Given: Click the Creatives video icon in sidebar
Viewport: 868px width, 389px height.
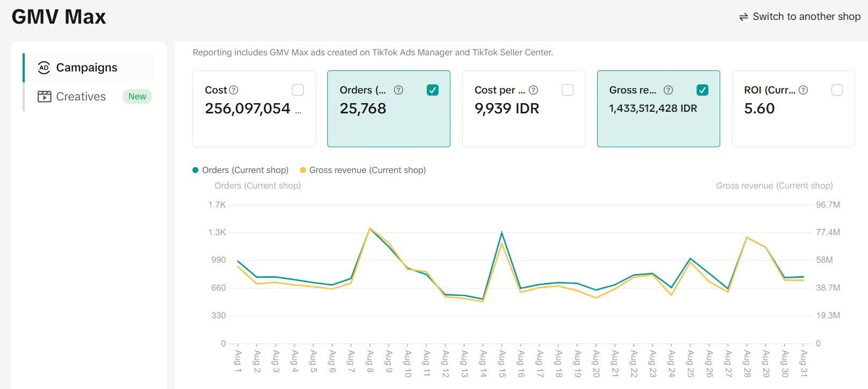Looking at the screenshot, I should tap(44, 97).
